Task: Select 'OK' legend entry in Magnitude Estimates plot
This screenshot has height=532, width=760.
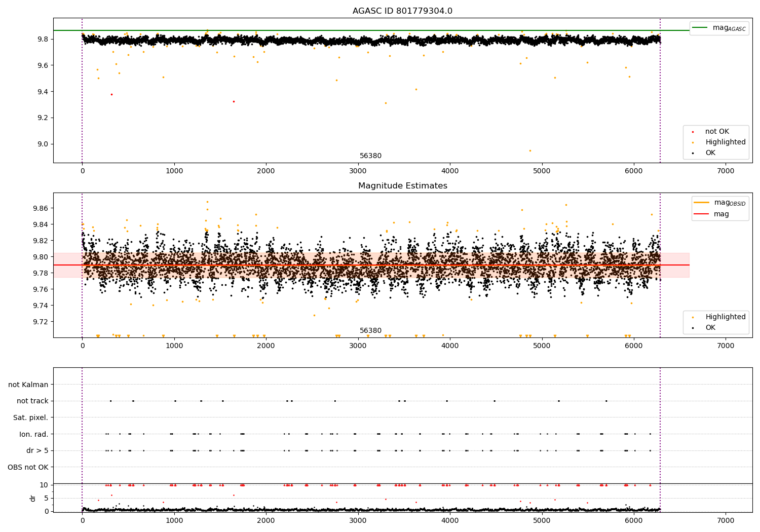Action: click(x=710, y=328)
